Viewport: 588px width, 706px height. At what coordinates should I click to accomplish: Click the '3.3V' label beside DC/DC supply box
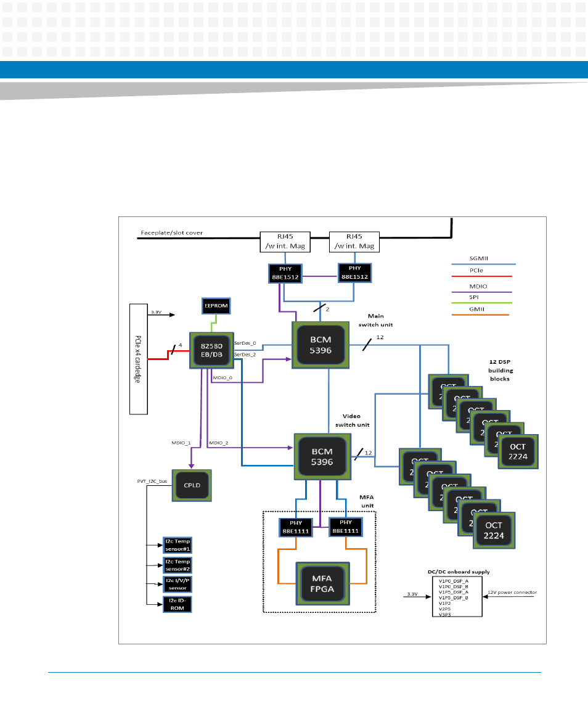(412, 594)
